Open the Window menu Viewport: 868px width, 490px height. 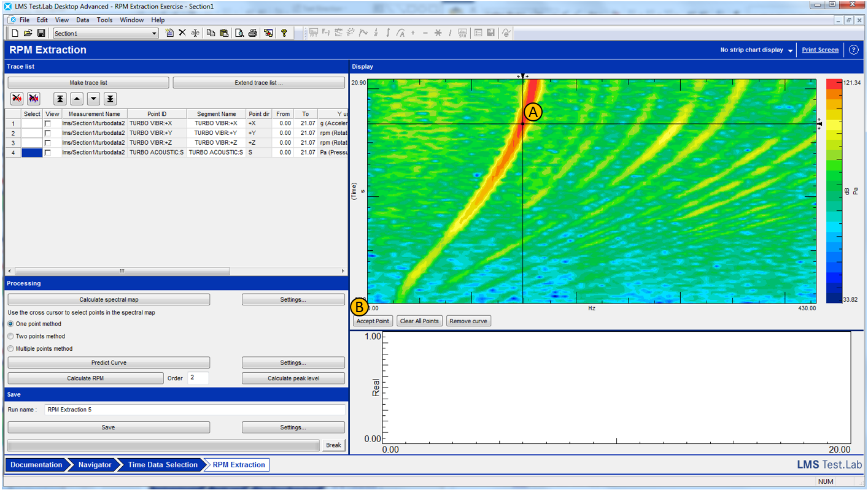(x=132, y=20)
